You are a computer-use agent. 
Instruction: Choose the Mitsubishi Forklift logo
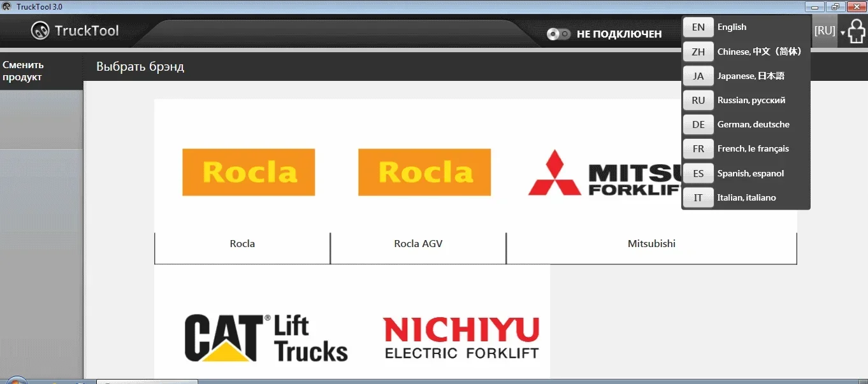coord(605,173)
